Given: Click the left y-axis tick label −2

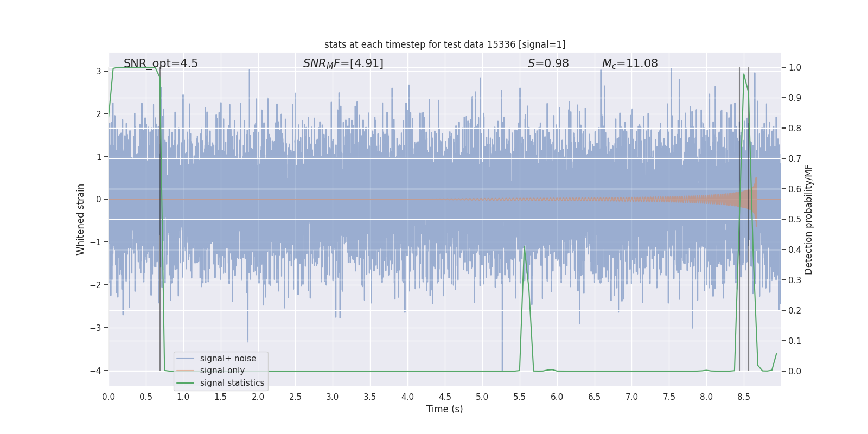Looking at the screenshot, I should (95, 285).
